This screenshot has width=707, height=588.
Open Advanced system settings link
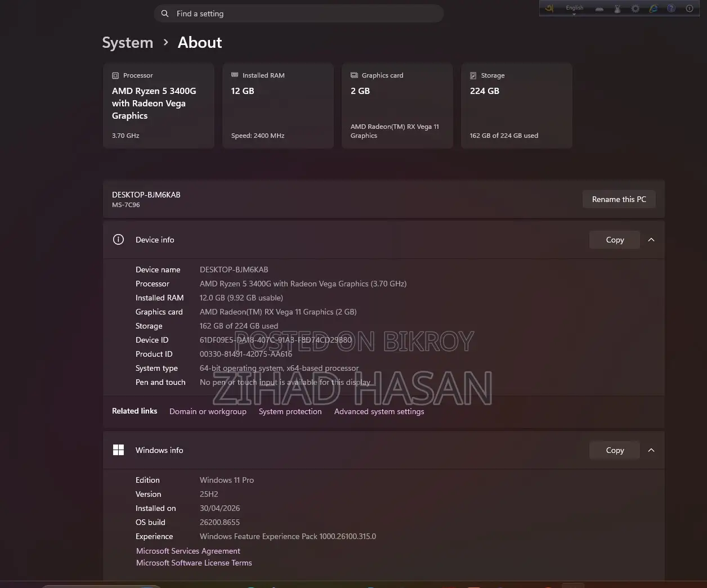(x=379, y=411)
